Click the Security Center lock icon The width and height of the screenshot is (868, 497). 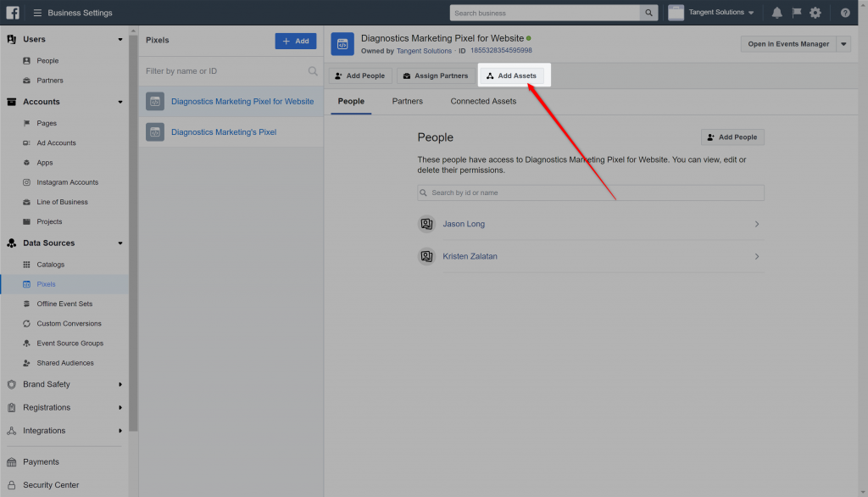click(x=12, y=485)
